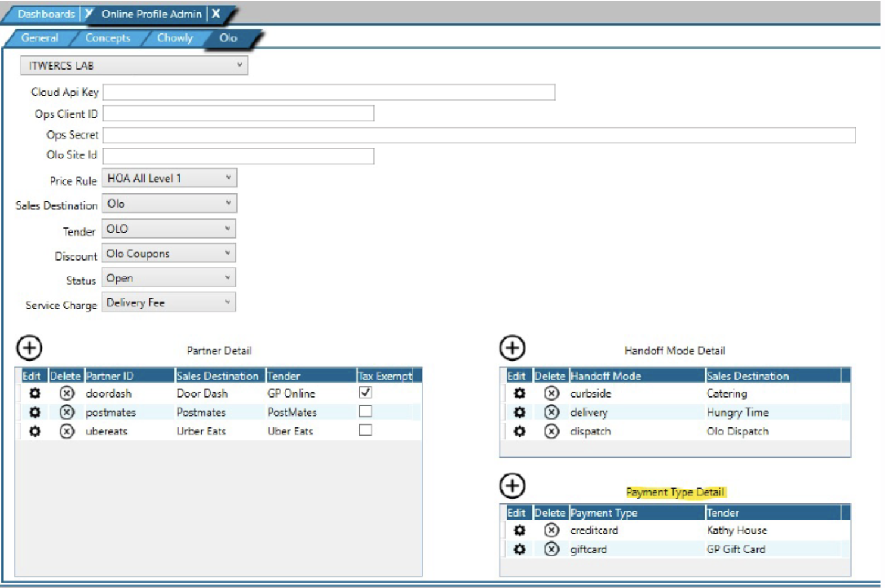Switch to the Chowly tab
Image resolution: width=885 pixels, height=588 pixels.
point(174,38)
